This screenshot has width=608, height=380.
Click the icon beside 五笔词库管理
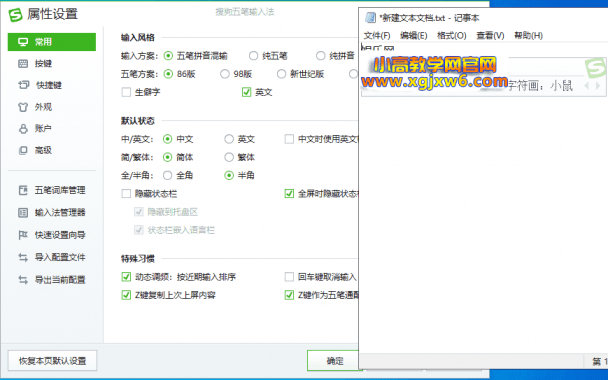coord(23,190)
